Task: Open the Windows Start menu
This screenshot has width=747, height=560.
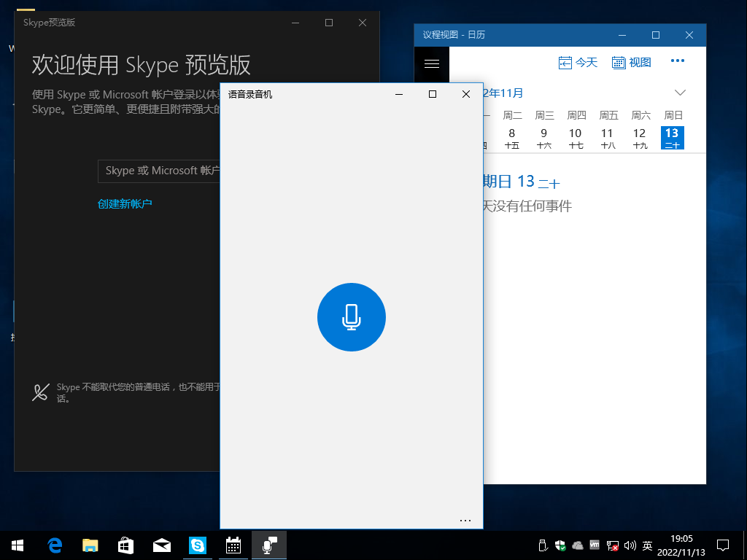Action: pos(18,545)
